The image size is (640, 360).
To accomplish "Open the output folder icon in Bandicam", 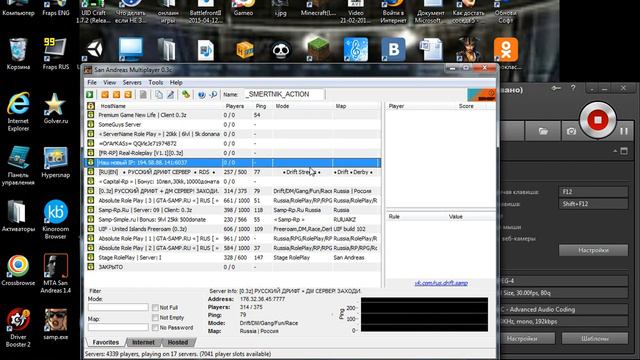I will (x=543, y=131).
